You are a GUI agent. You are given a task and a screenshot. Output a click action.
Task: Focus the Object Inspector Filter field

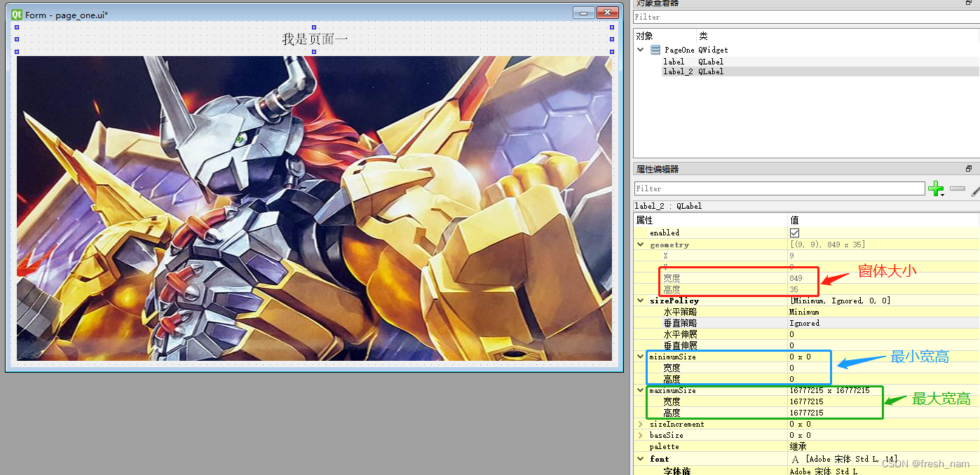(806, 17)
